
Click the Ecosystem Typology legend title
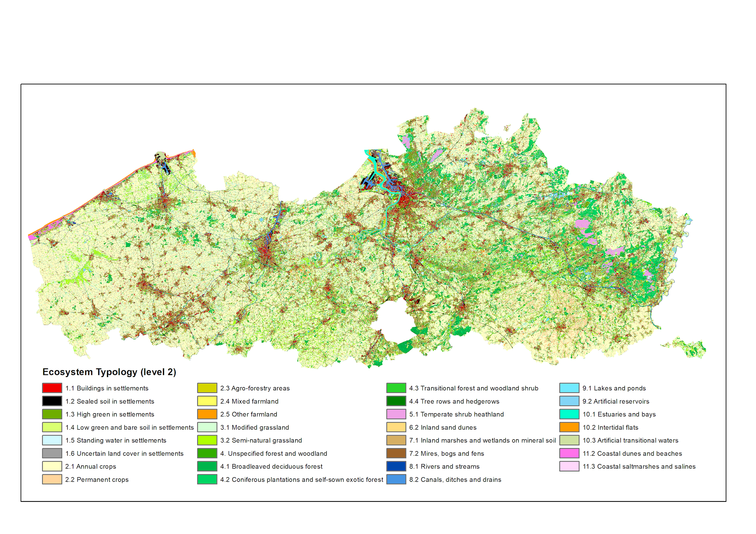tap(109, 372)
